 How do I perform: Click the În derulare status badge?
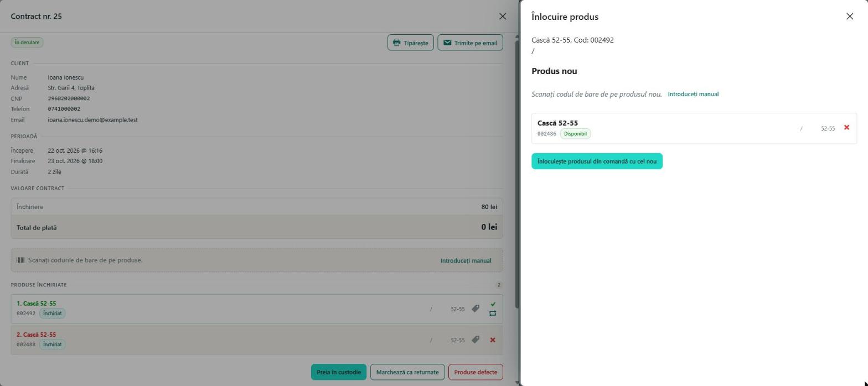[27, 43]
